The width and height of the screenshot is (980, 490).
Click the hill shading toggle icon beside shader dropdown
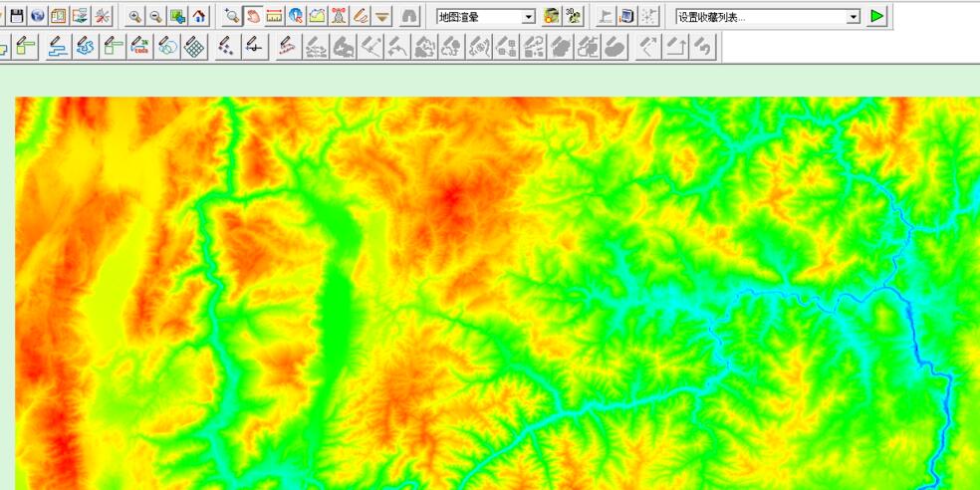point(552,16)
